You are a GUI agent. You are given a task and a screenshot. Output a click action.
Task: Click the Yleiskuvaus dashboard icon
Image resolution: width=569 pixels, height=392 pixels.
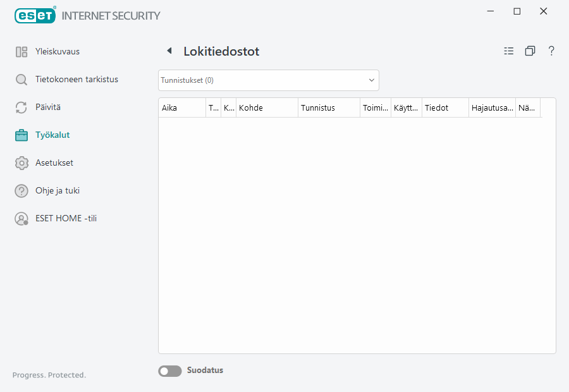point(21,51)
